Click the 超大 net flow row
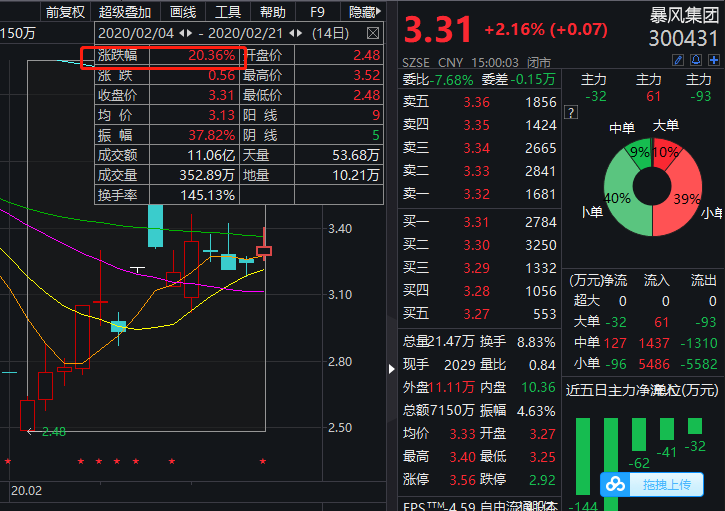Image resolution: width=725 pixels, height=511 pixels. coord(645,301)
